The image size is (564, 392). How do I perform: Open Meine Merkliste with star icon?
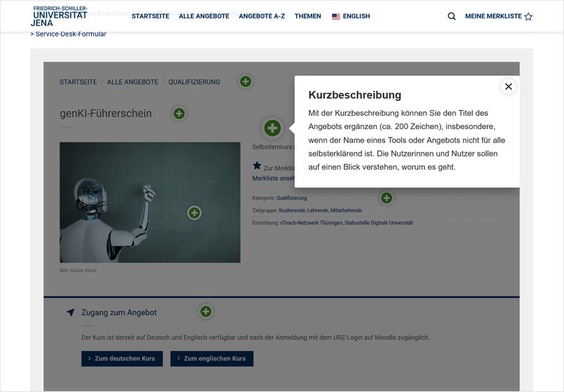(x=498, y=16)
